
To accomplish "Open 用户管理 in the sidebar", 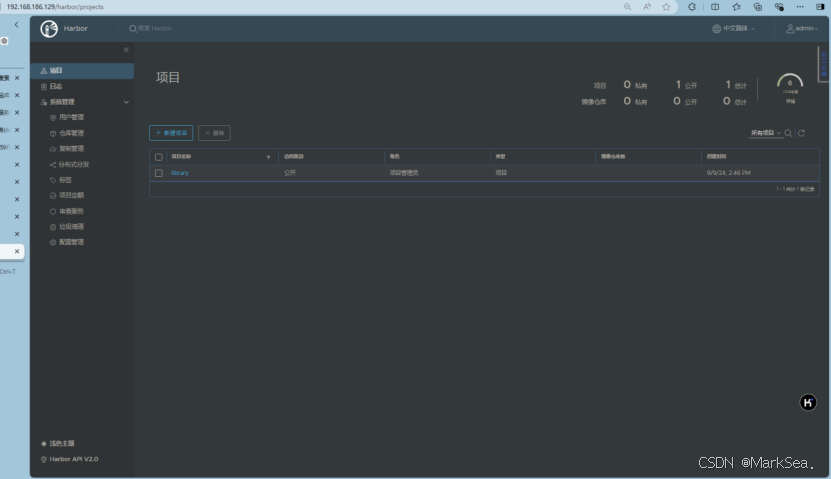I will point(71,118).
